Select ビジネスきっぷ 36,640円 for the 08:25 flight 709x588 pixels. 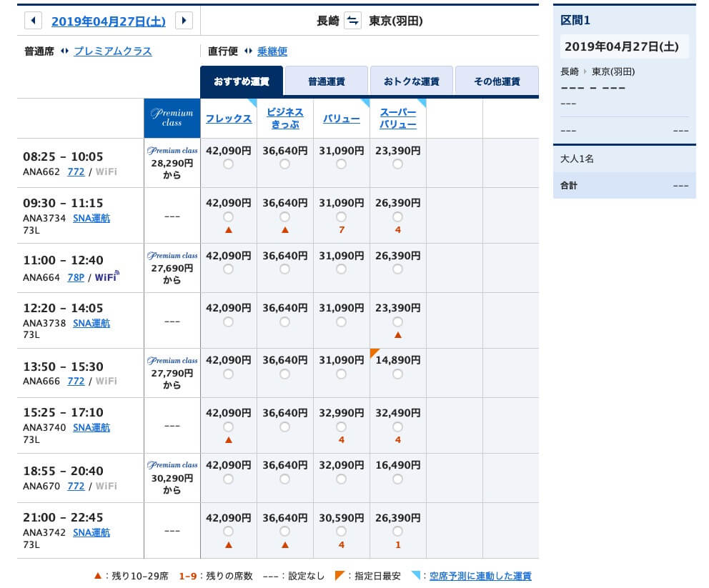(284, 164)
